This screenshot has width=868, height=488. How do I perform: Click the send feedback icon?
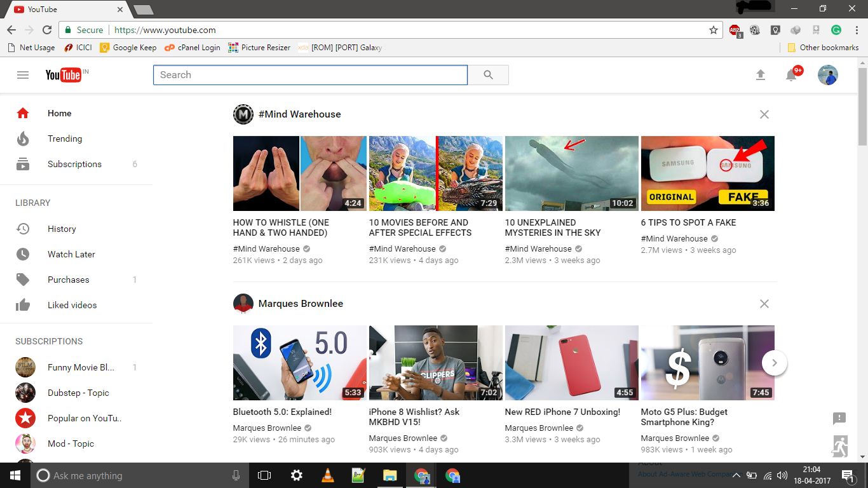(x=839, y=418)
